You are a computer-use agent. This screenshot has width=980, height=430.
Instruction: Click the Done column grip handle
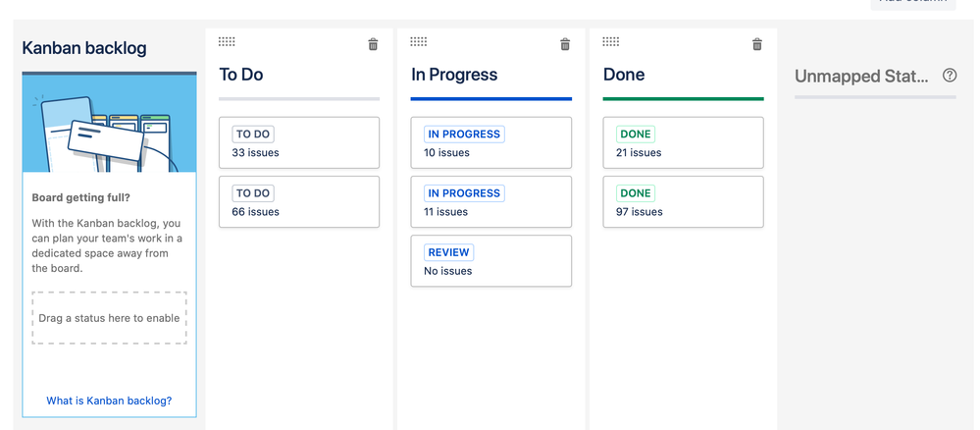[x=610, y=42]
